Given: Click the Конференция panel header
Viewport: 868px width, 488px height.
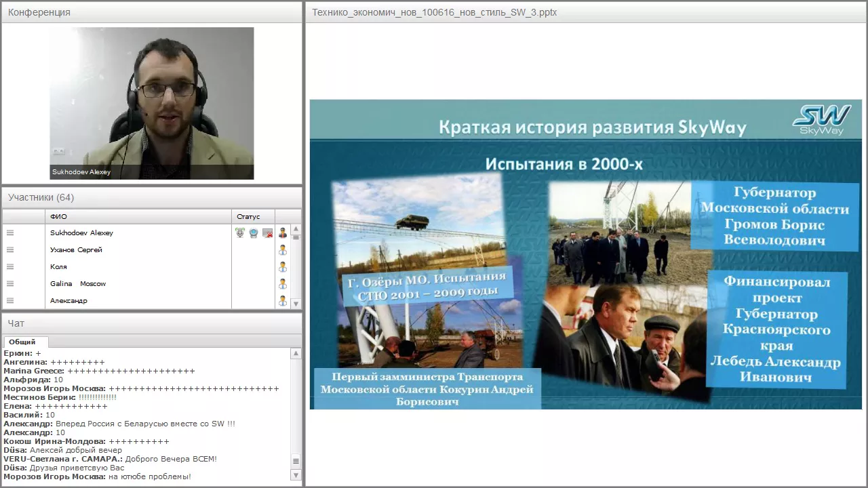Looking at the screenshot, I should pos(152,12).
